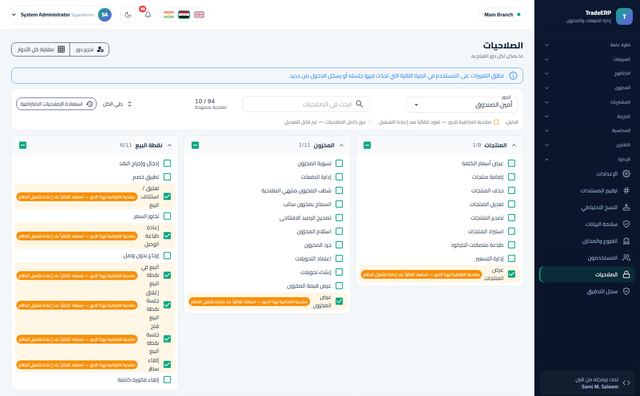Viewport: 640px width, 396px height.
Task: Click the Sami M. Saleem credit link
Action: click(x=600, y=387)
